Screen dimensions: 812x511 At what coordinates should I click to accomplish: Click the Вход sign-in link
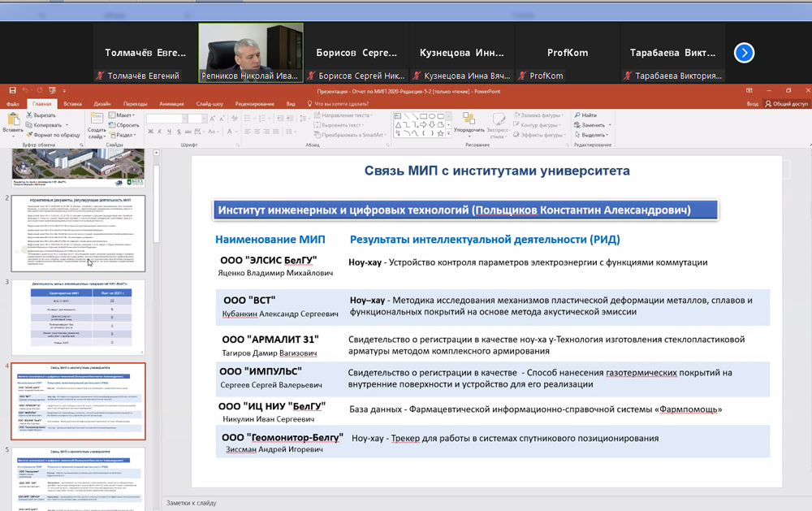753,104
